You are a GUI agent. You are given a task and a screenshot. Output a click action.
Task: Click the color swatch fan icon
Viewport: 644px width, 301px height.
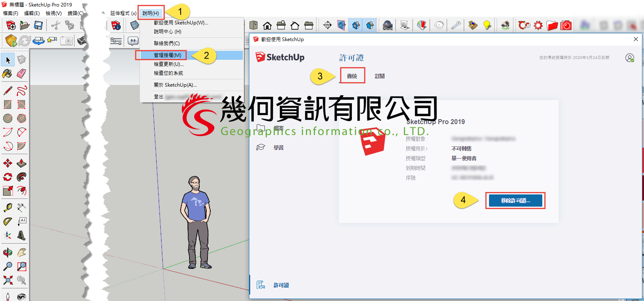coord(422,26)
